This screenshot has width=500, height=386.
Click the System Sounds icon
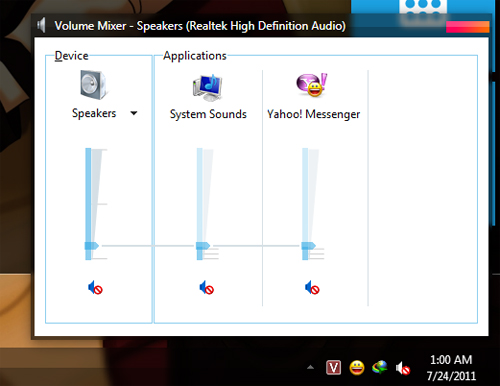207,88
